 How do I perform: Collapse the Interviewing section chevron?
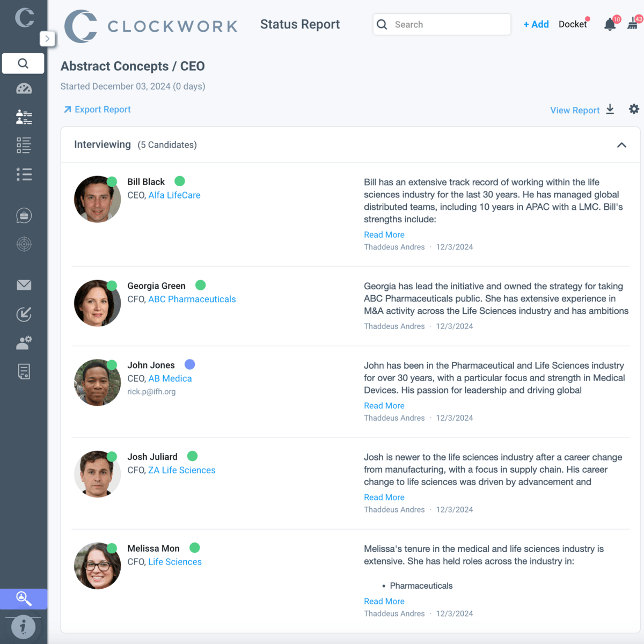pos(621,144)
